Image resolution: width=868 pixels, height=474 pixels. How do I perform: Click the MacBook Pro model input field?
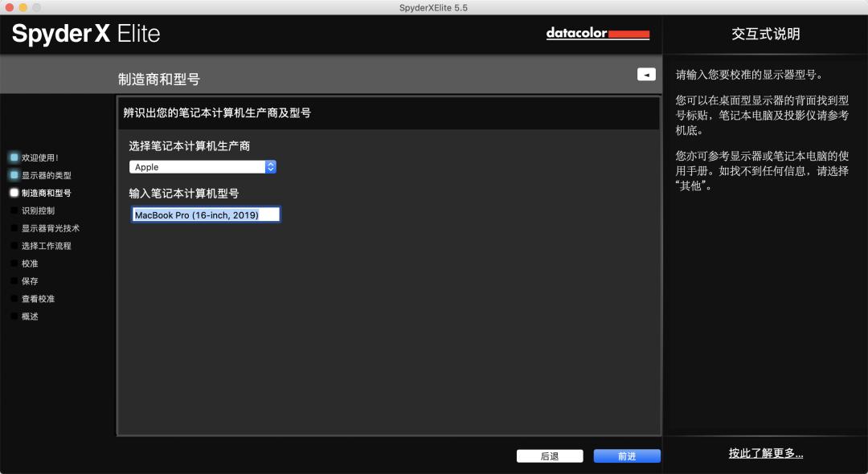(x=206, y=215)
